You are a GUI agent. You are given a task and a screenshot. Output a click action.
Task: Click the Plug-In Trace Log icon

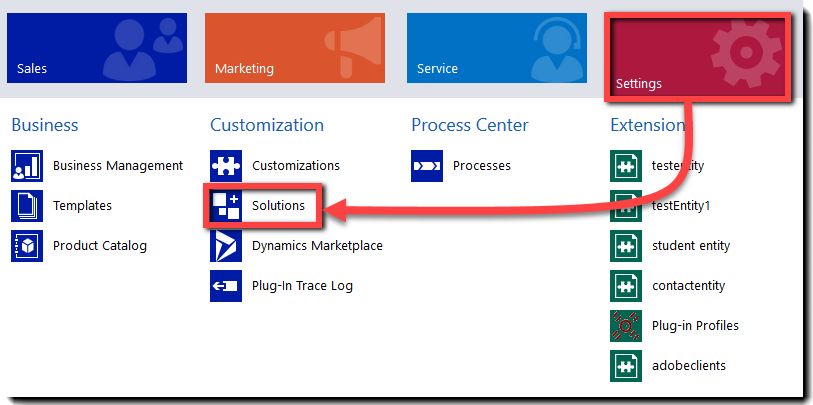click(226, 286)
